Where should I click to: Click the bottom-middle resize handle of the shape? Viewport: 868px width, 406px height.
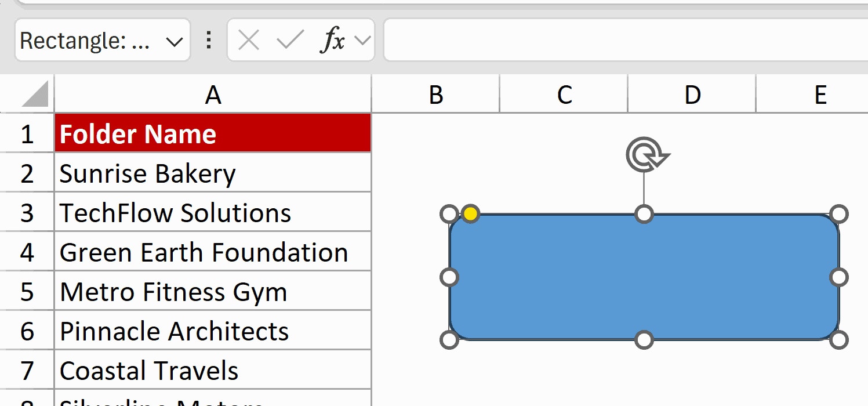644,339
